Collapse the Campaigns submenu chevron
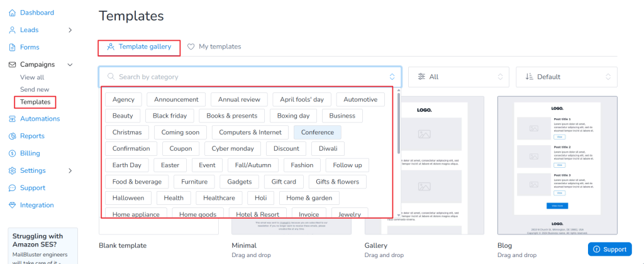This screenshot has height=264, width=644. point(70,65)
